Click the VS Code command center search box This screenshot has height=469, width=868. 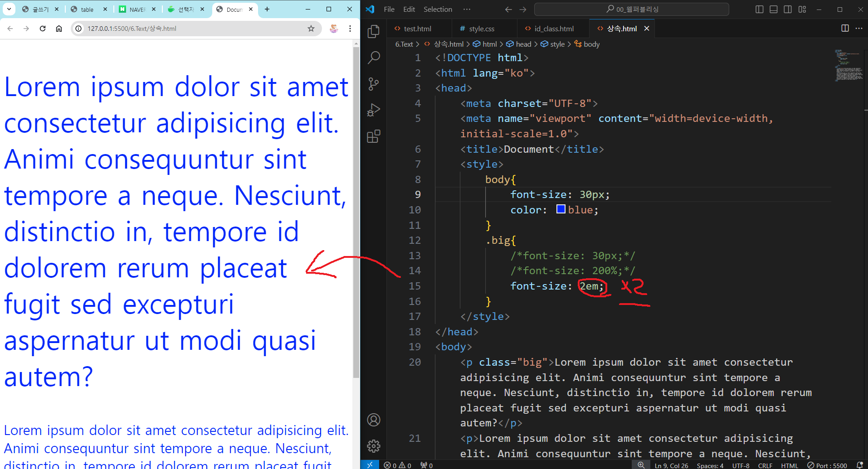tap(632, 9)
